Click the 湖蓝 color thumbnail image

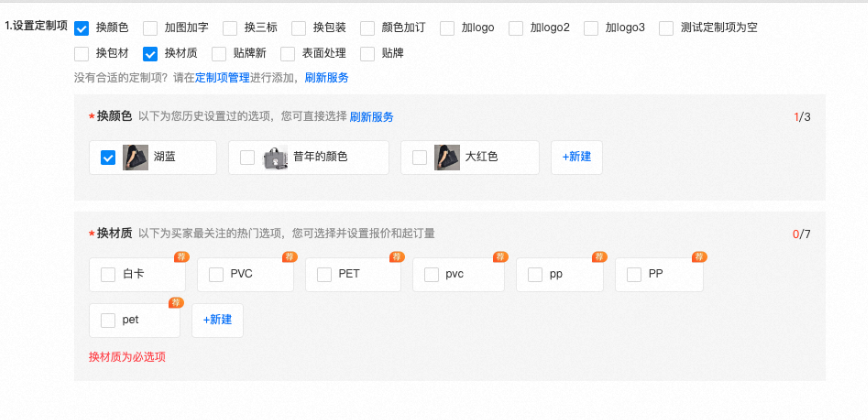tap(135, 157)
